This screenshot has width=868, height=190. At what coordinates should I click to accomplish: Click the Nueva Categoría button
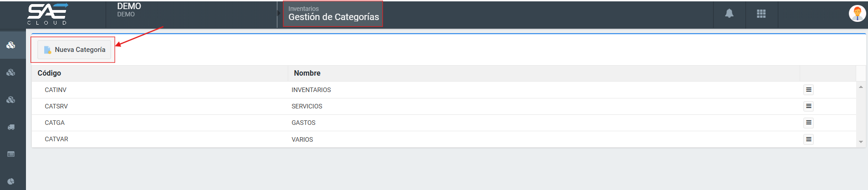click(x=74, y=50)
